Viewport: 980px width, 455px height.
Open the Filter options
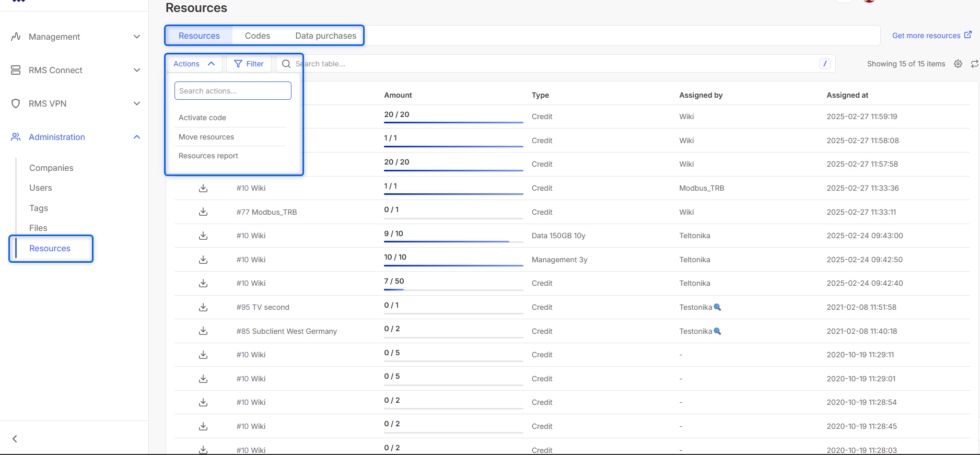(x=249, y=64)
